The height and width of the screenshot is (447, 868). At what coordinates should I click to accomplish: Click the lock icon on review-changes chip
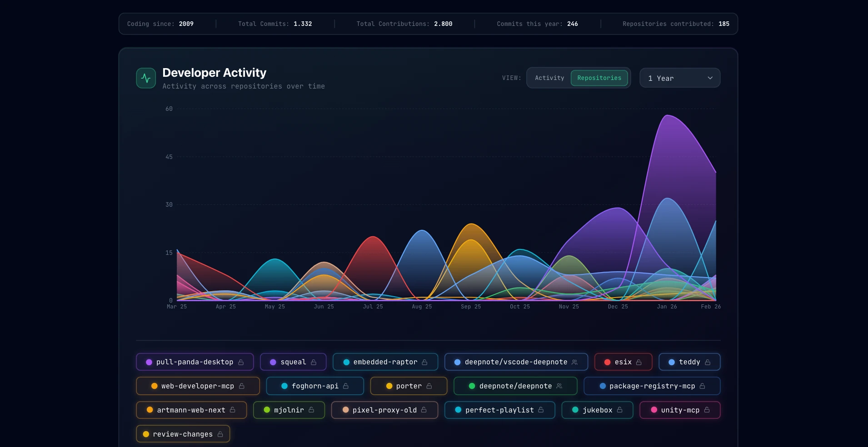point(220,434)
